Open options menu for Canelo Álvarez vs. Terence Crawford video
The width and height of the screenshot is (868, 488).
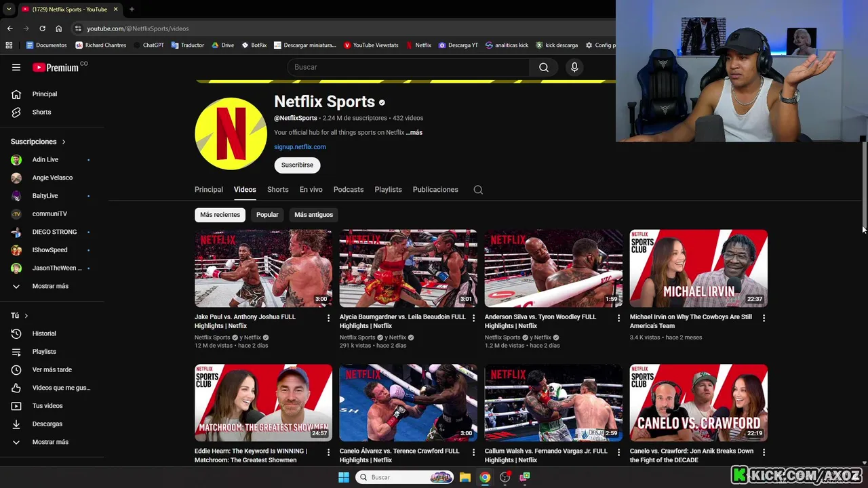474,452
